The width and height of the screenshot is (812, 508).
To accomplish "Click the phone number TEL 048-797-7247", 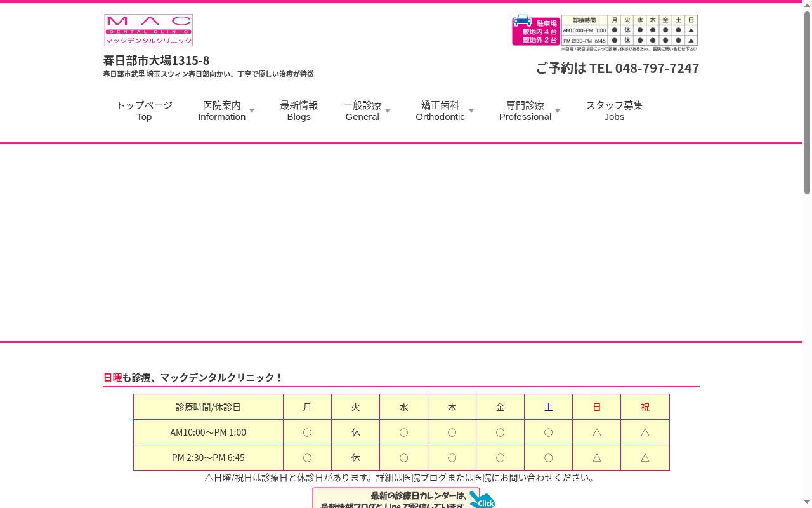I will click(x=644, y=68).
